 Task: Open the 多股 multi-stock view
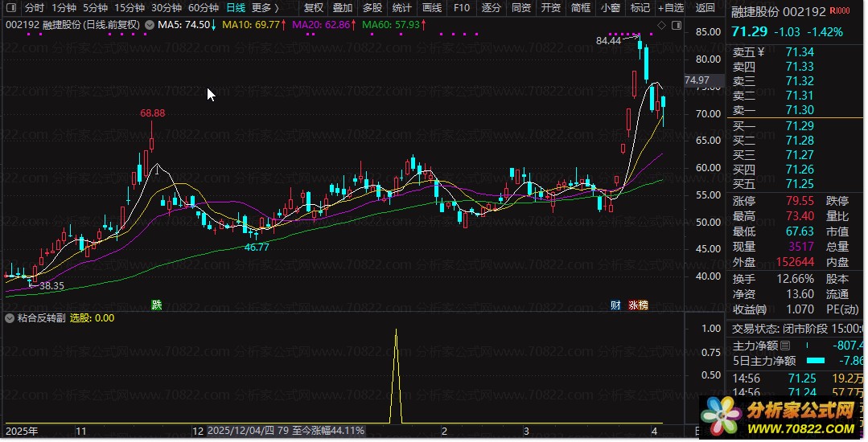[372, 8]
